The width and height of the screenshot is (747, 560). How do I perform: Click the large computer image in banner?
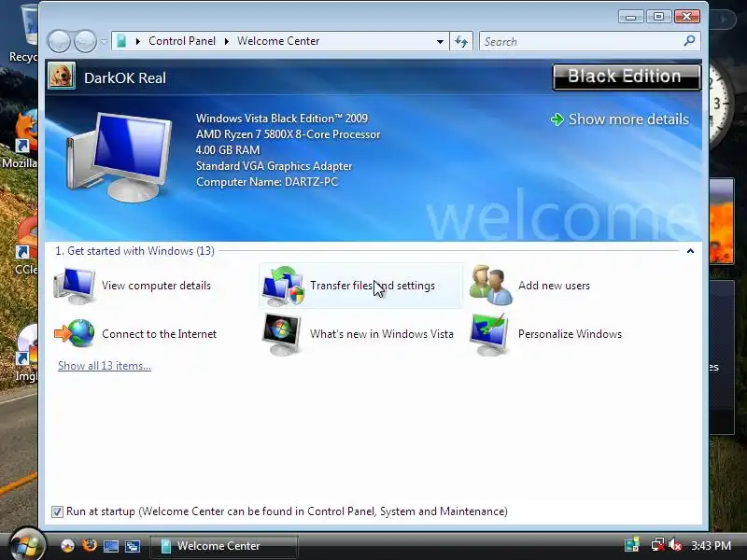point(120,157)
